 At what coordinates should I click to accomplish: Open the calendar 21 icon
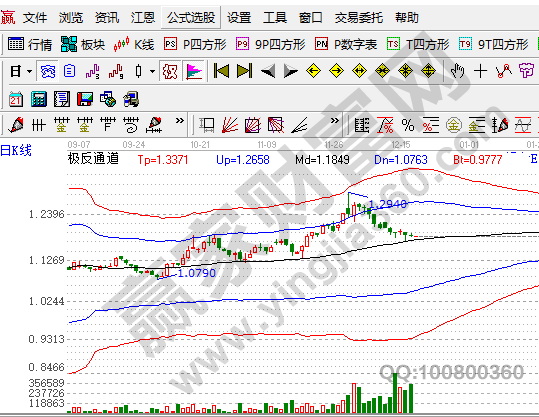tap(16, 99)
